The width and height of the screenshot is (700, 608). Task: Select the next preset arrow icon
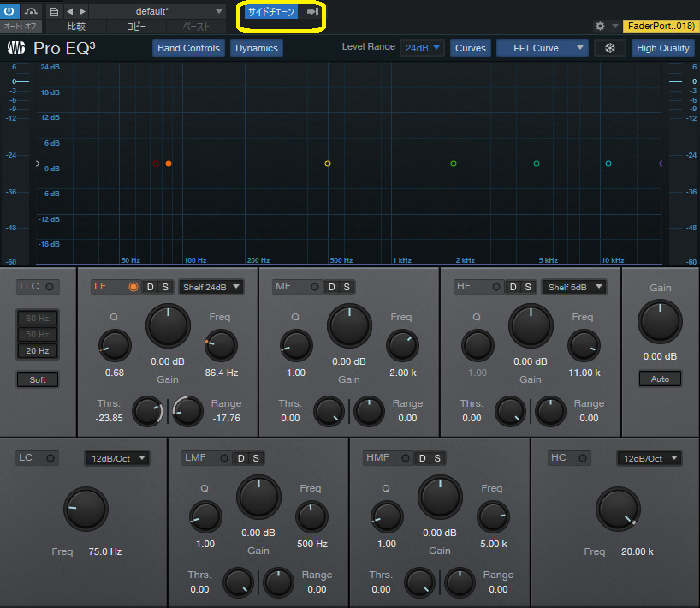click(82, 10)
